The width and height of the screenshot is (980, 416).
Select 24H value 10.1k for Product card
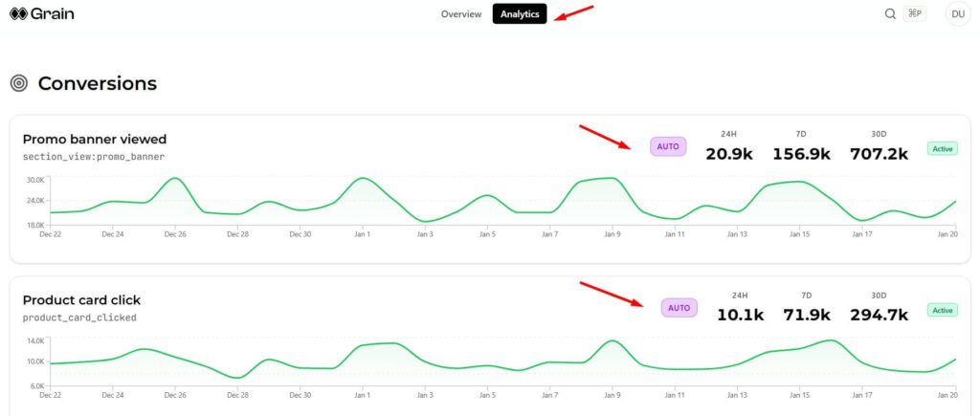pyautogui.click(x=740, y=315)
